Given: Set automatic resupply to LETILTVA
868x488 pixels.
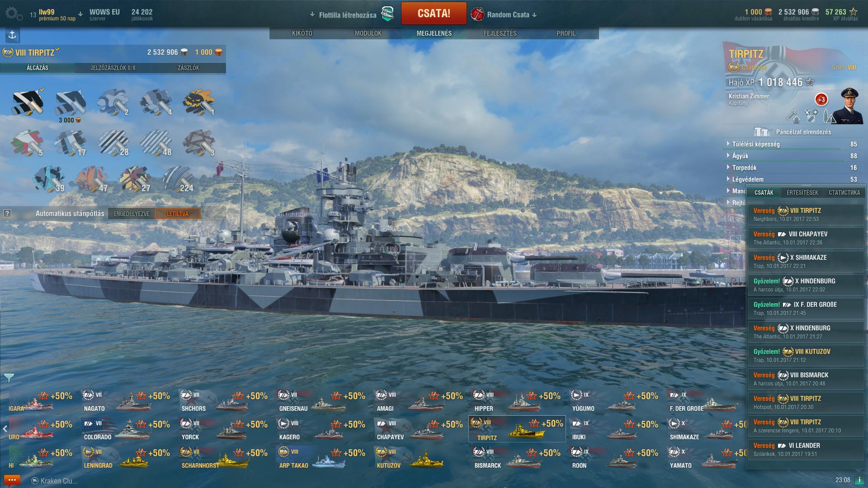Looking at the screenshot, I should click(177, 214).
